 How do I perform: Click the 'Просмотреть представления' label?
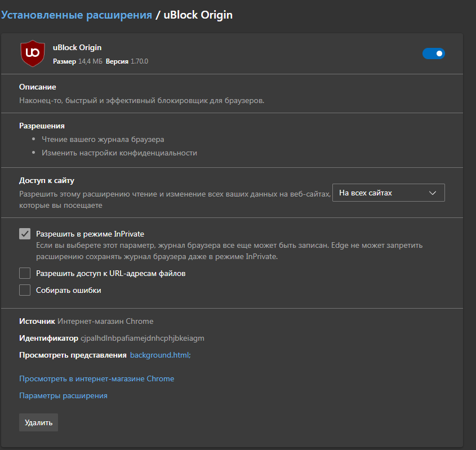pos(73,355)
